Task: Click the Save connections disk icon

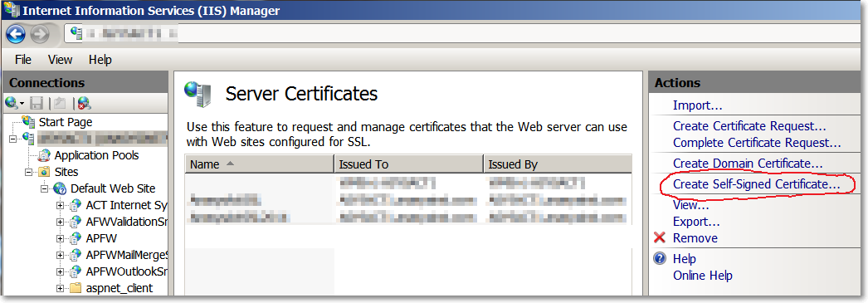Action: [37, 103]
